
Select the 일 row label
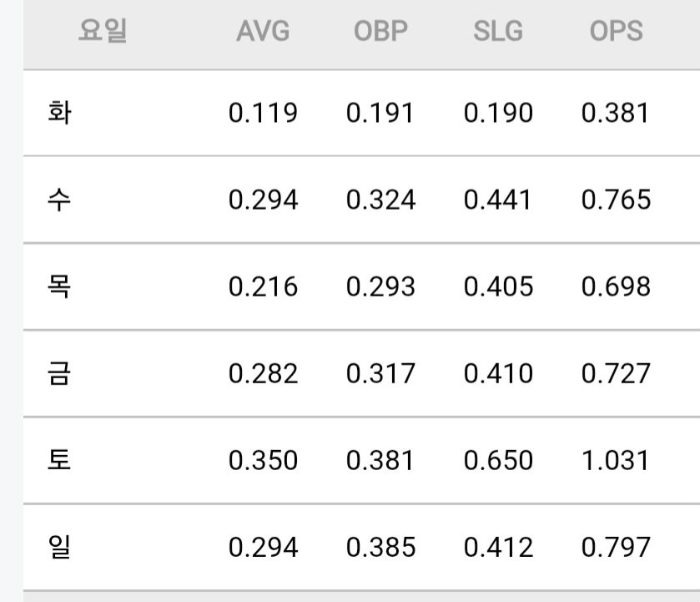click(59, 547)
